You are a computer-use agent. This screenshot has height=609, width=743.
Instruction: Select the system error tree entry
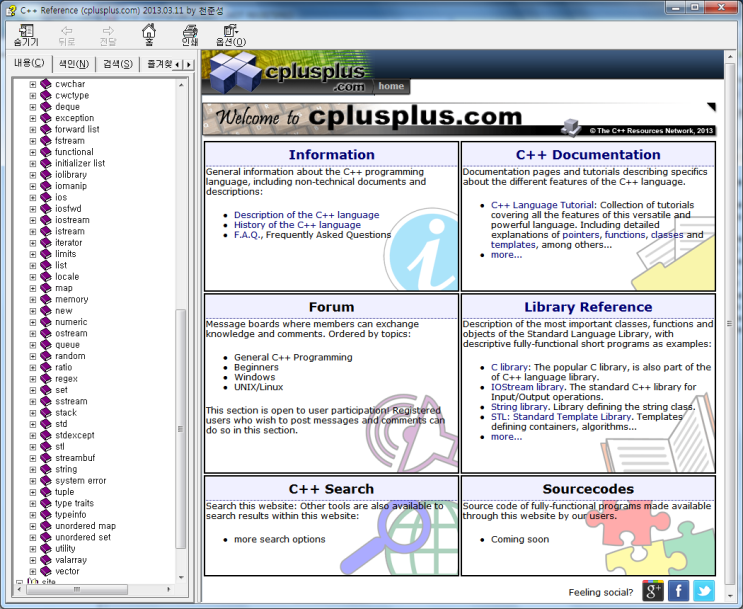point(81,481)
